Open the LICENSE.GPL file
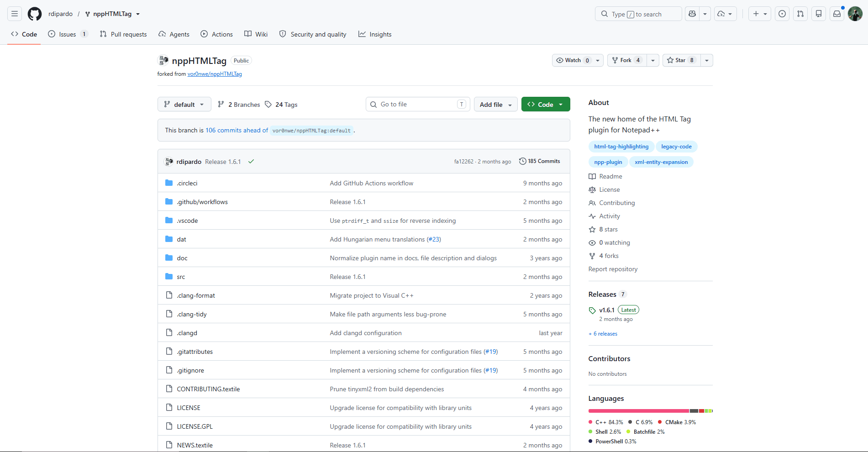The image size is (868, 452). pos(195,426)
